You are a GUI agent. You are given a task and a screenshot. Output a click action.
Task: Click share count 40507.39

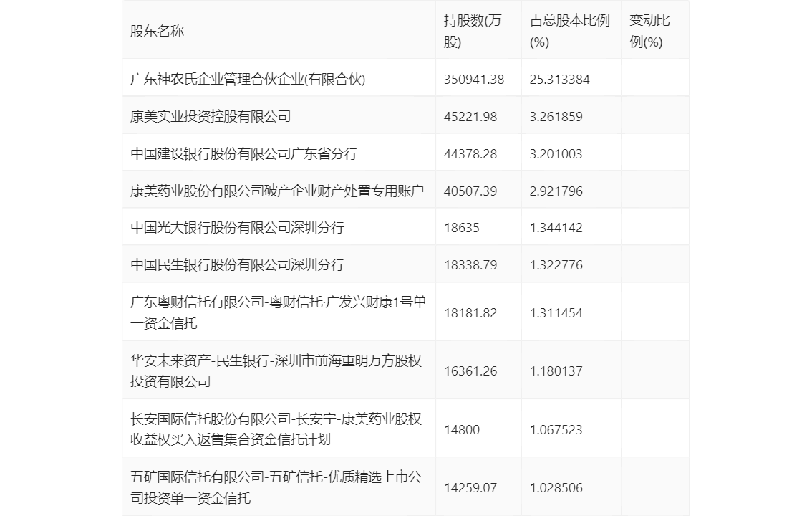[x=470, y=191]
